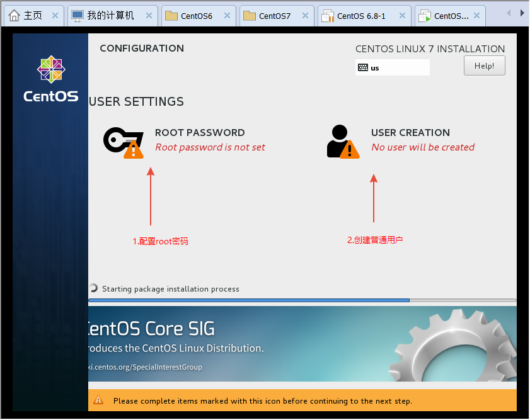
Task: Click 'Root password is not set' text
Action: pyautogui.click(x=210, y=147)
